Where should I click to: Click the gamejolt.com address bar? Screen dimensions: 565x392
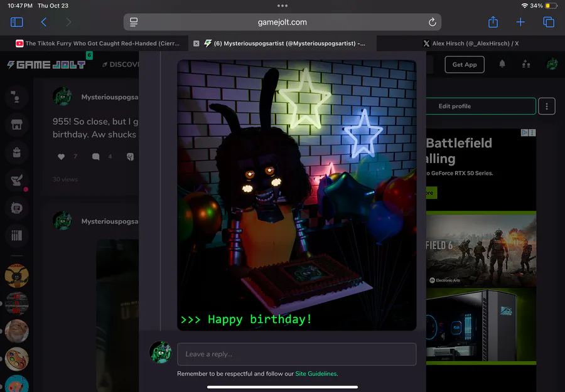point(282,23)
